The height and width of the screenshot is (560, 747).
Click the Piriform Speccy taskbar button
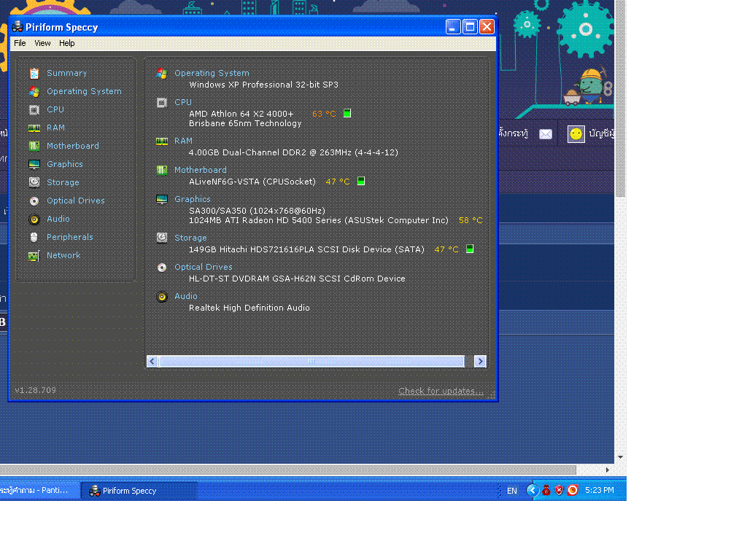tap(138, 491)
